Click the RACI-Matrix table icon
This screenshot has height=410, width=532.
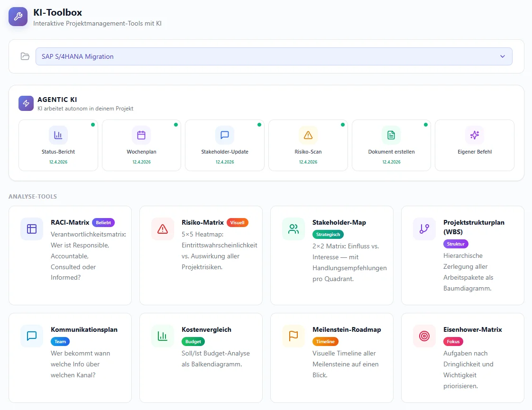tap(32, 229)
